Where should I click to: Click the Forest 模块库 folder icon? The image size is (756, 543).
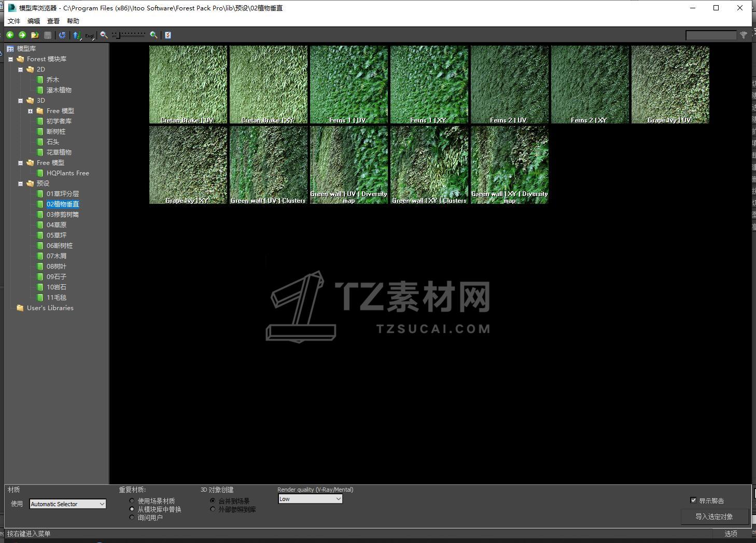pos(20,59)
